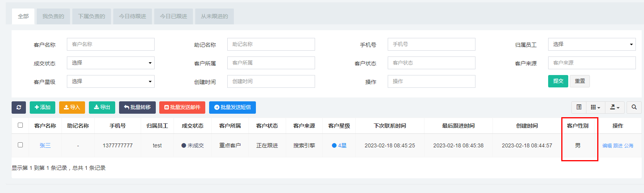The width and height of the screenshot is (644, 193).
Task: Click the time 2023-02-18 08:45:25
Action: (x=390, y=145)
